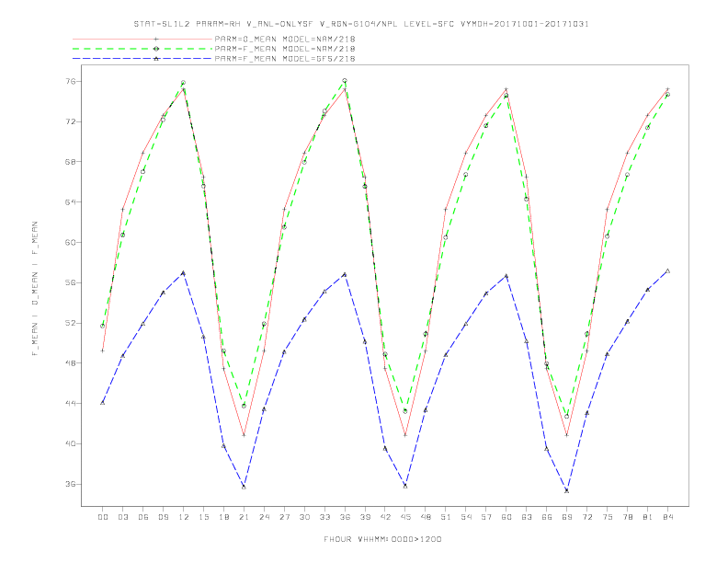The image size is (728, 563).
Task: Click x-axis tick label 12
Action: (184, 517)
